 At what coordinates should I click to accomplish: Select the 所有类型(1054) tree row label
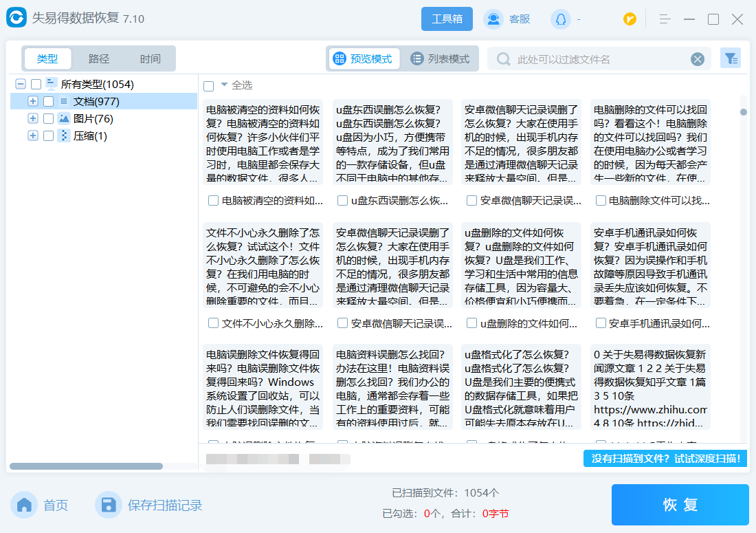click(98, 85)
